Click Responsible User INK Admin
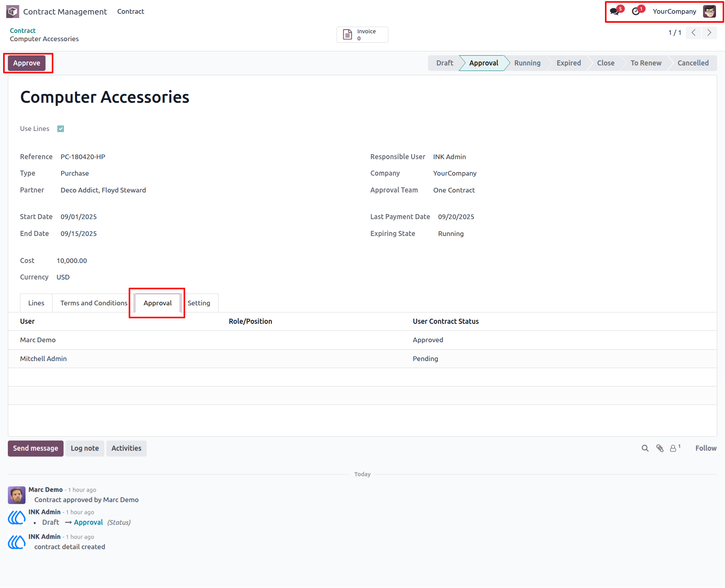The image size is (725, 588). (x=450, y=157)
